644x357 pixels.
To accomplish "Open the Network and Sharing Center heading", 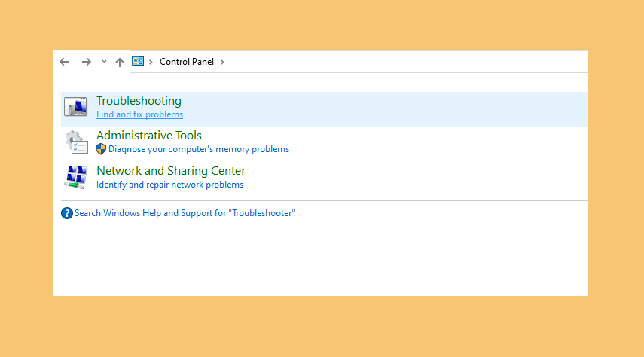I will click(171, 170).
